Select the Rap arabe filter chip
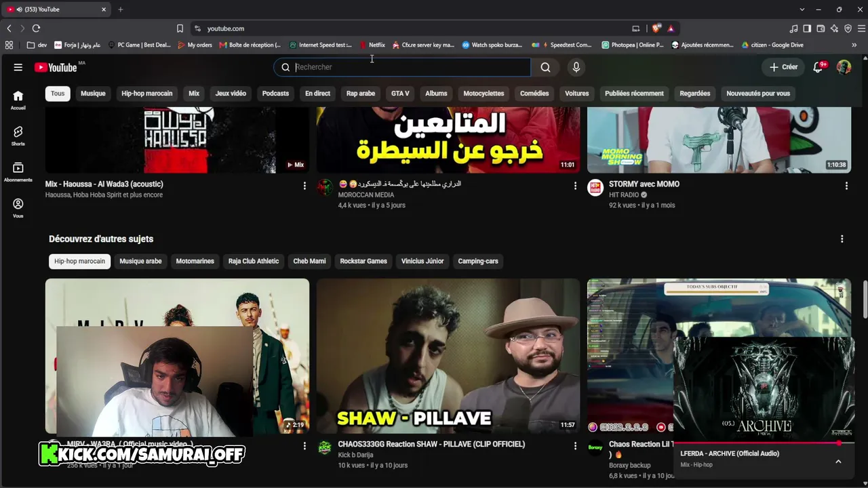 click(x=361, y=94)
